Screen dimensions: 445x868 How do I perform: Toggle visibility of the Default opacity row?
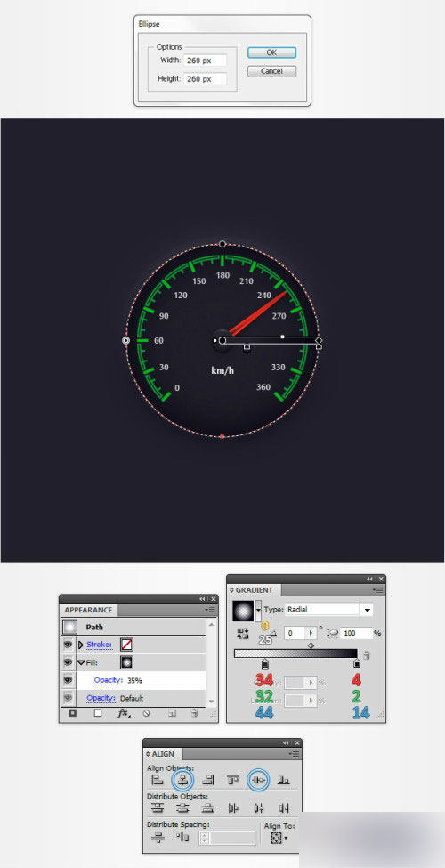tap(68, 698)
